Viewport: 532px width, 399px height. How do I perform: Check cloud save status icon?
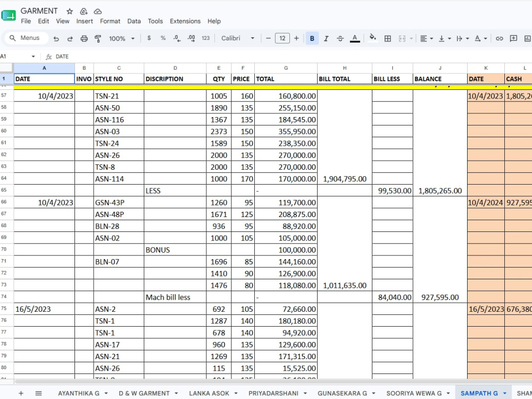(98, 11)
